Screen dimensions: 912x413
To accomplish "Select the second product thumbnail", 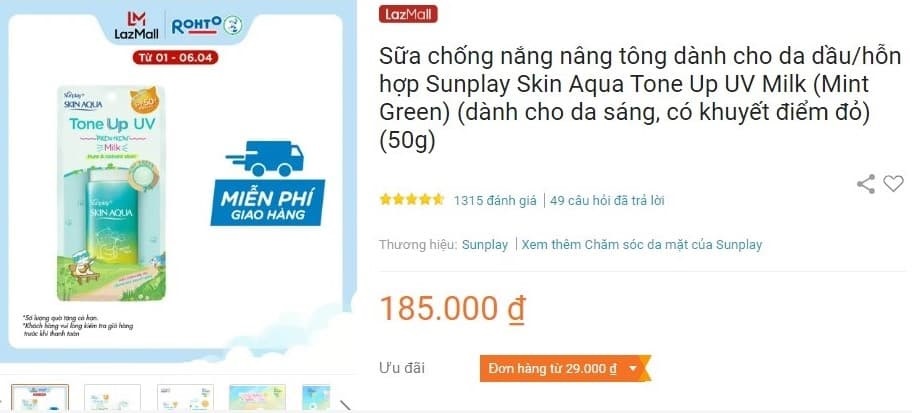I will point(112,398).
